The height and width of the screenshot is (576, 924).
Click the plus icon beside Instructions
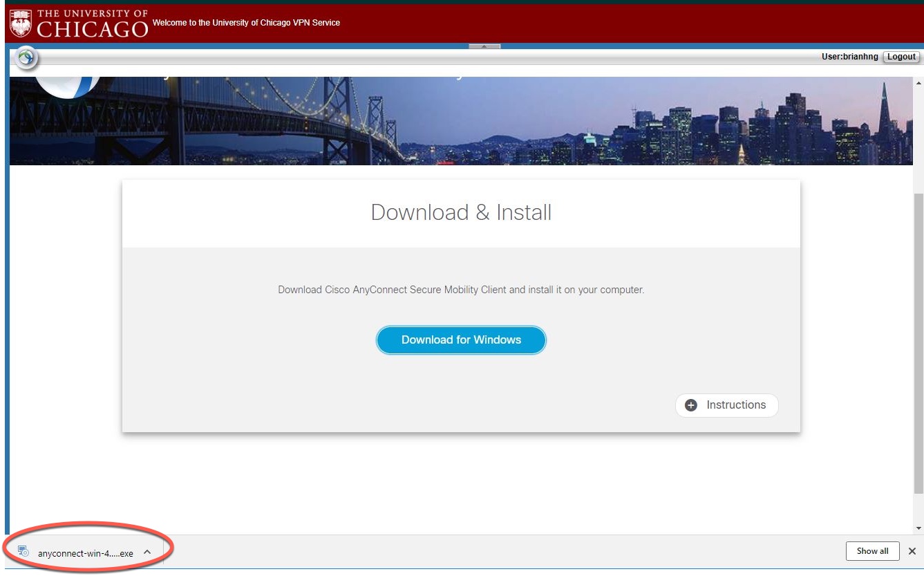click(690, 405)
